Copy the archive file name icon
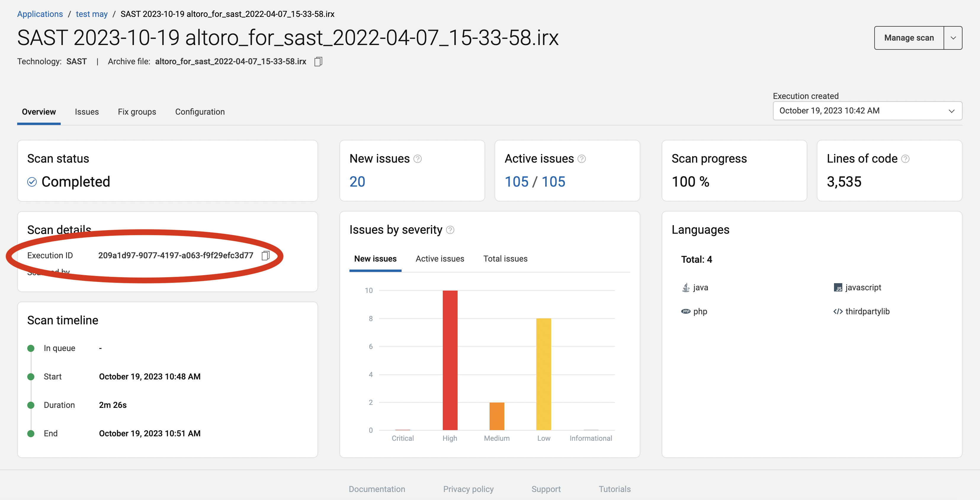The width and height of the screenshot is (980, 500). (x=318, y=62)
